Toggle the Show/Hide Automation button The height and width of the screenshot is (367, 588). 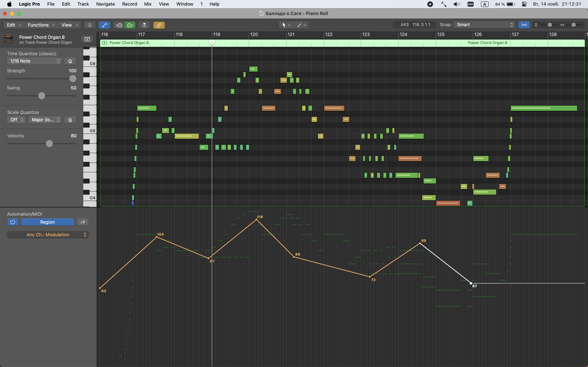(104, 25)
